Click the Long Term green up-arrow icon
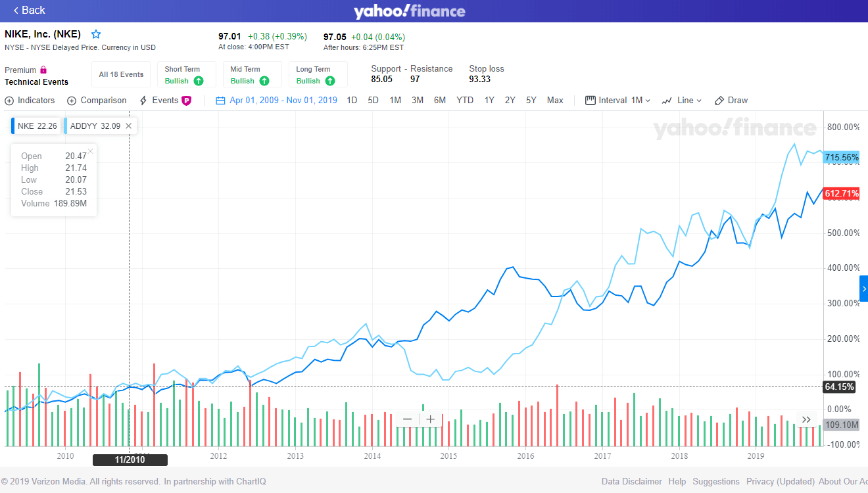Screen dimensions: 868x493 tap(330, 81)
